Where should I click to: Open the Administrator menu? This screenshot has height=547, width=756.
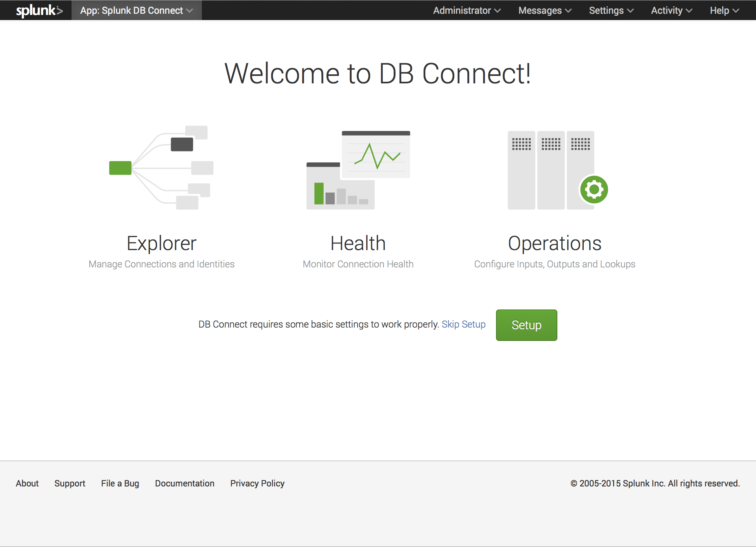click(467, 10)
